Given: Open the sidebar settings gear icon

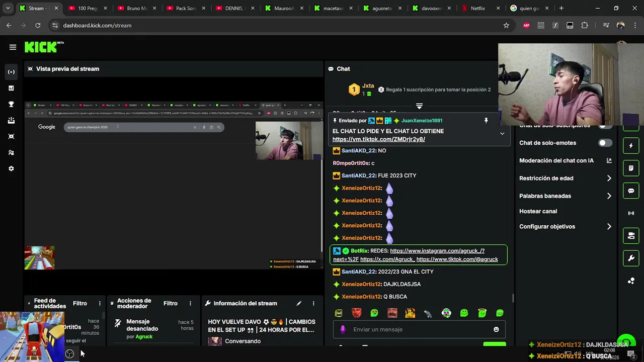Looking at the screenshot, I should 11,168.
